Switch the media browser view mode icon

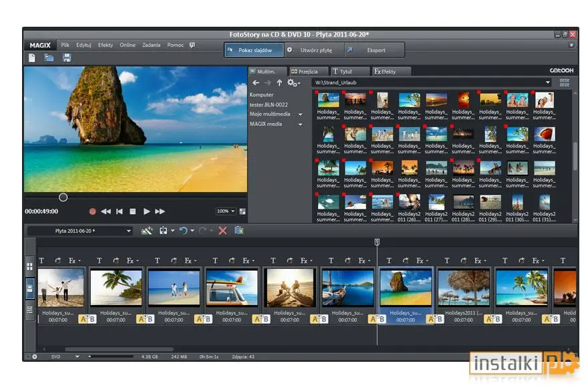(565, 83)
